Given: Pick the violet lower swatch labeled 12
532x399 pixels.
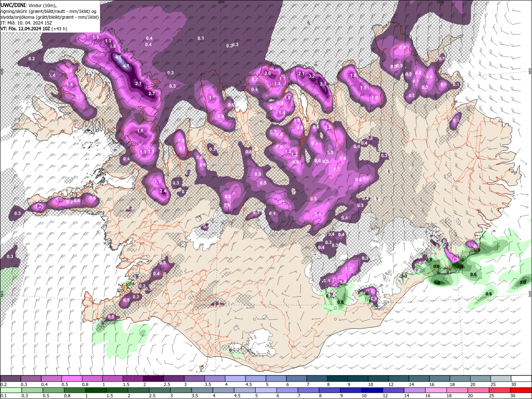Looking at the screenshot, I should (394, 391).
